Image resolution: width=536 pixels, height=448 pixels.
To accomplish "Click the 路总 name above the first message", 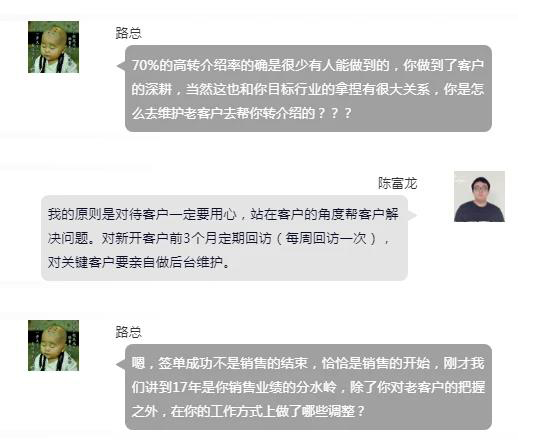I will point(129,33).
